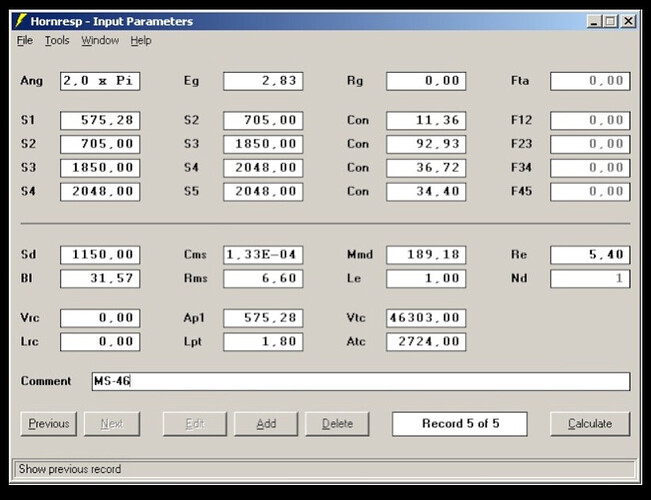Viewport: 651px width, 500px height.
Task: Click the F34 field
Action: (x=590, y=168)
